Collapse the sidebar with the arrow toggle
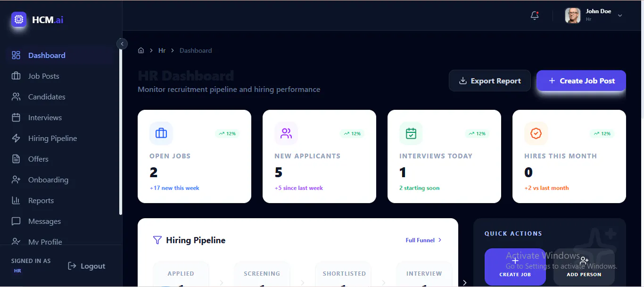 tap(122, 44)
